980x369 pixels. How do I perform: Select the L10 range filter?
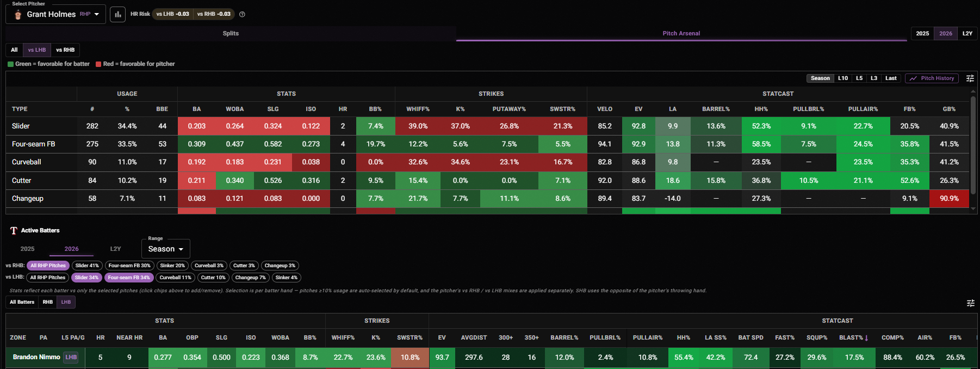click(842, 78)
